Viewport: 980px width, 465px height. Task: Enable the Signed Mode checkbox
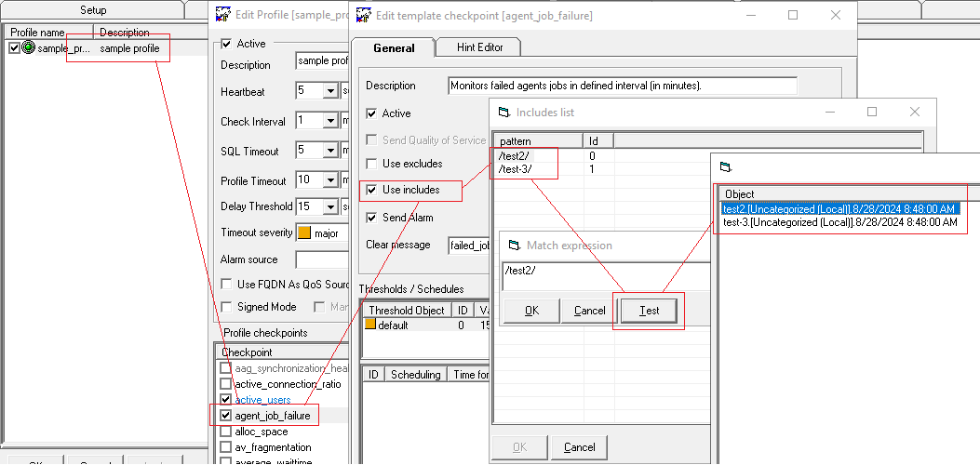pyautogui.click(x=226, y=307)
